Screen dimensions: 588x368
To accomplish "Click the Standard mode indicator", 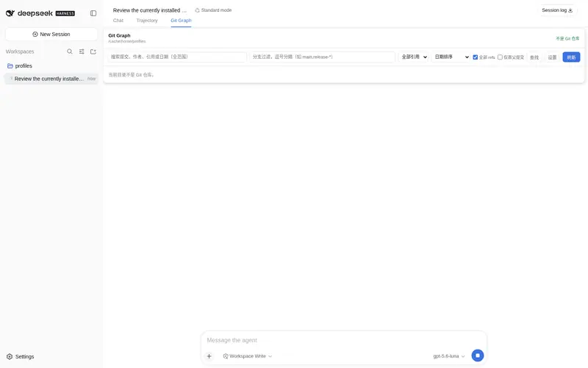I will coord(213,10).
